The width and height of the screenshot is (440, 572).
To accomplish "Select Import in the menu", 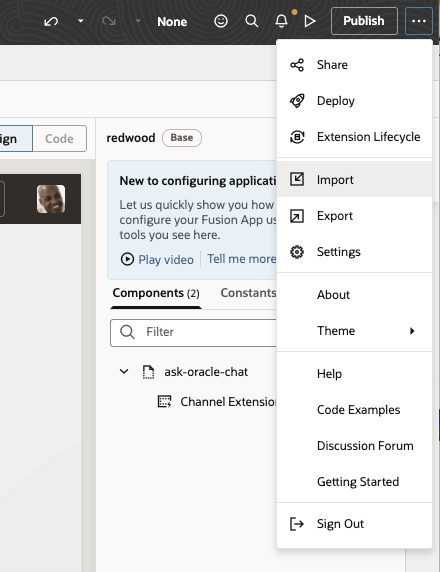I will [x=354, y=179].
